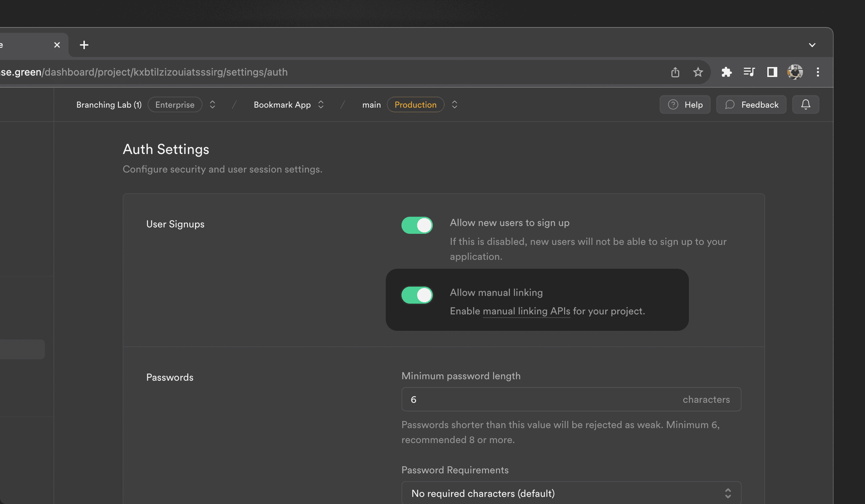Click the share page icon
The height and width of the screenshot is (504, 865).
pyautogui.click(x=675, y=72)
